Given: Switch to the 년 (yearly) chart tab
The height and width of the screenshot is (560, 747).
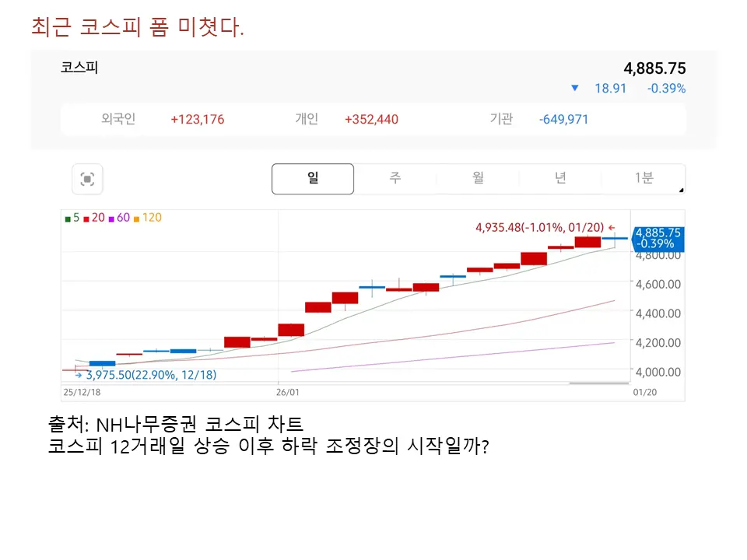Looking at the screenshot, I should (560, 179).
